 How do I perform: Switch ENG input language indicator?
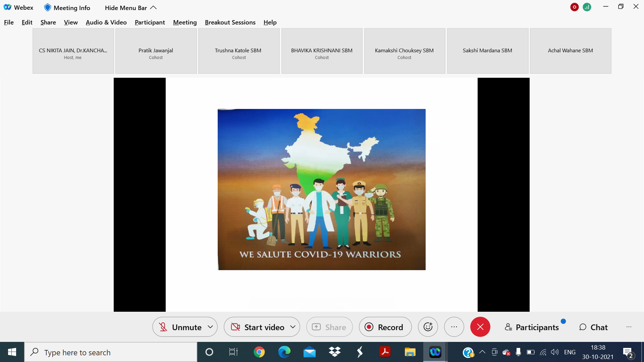pyautogui.click(x=570, y=352)
